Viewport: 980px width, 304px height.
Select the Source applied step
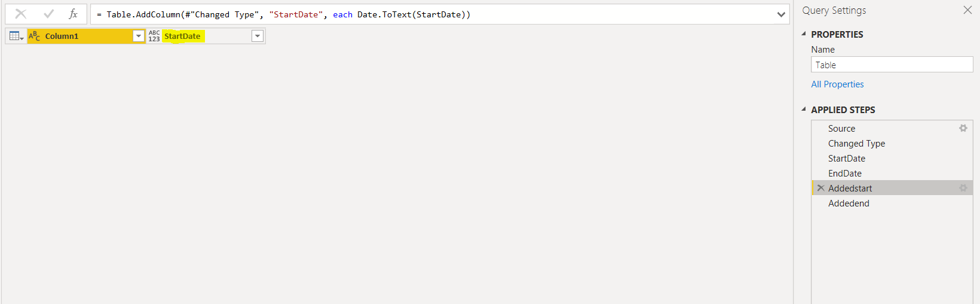point(892,128)
